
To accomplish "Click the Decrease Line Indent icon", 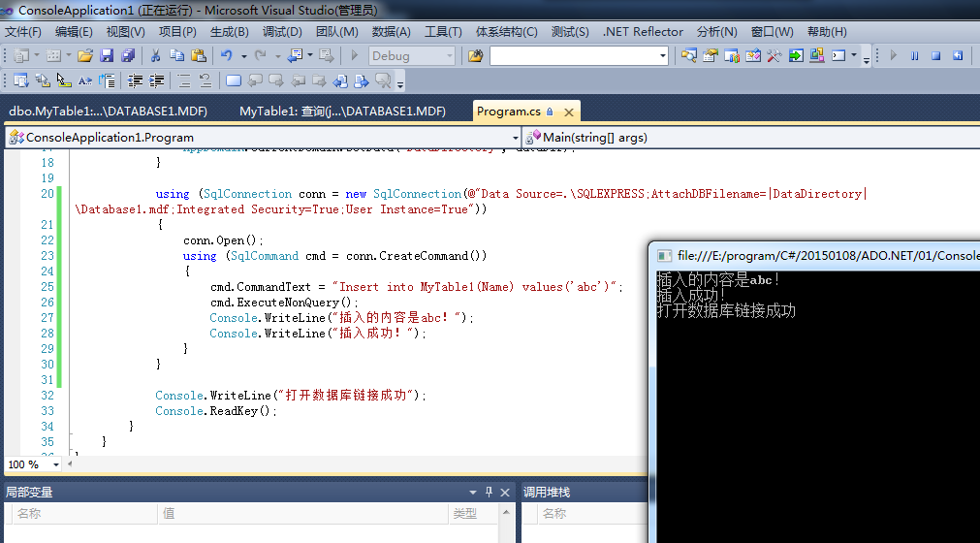I will pos(135,80).
